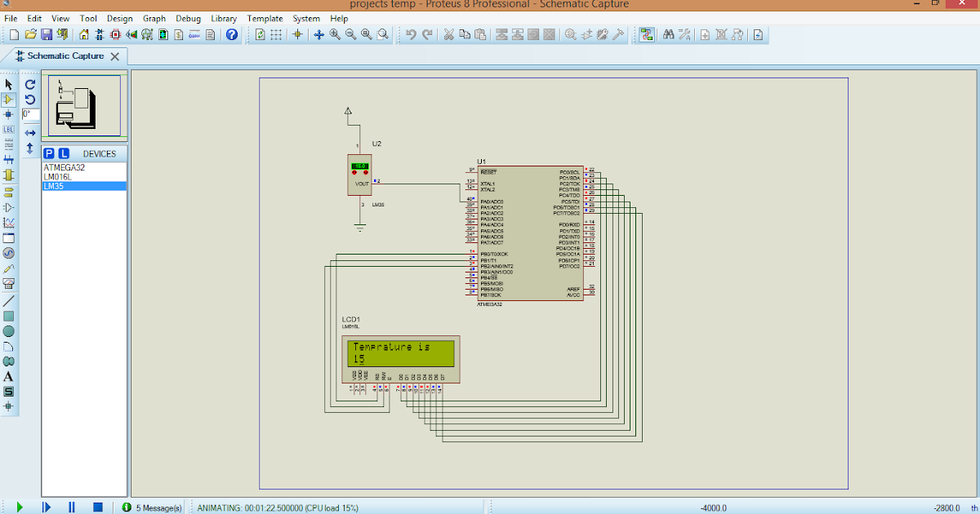The width and height of the screenshot is (980, 514).
Task: Click the Rotate Clockwise icon
Action: (29, 84)
